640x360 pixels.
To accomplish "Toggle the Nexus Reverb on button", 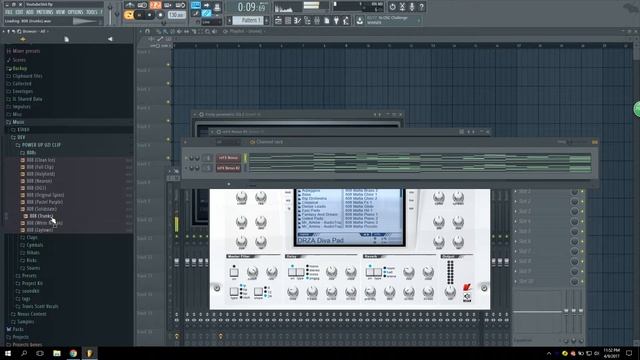I will click(x=370, y=272).
